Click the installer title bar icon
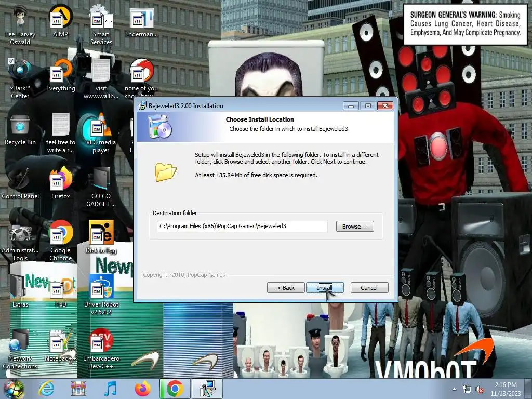The width and height of the screenshot is (532, 399). [x=142, y=105]
